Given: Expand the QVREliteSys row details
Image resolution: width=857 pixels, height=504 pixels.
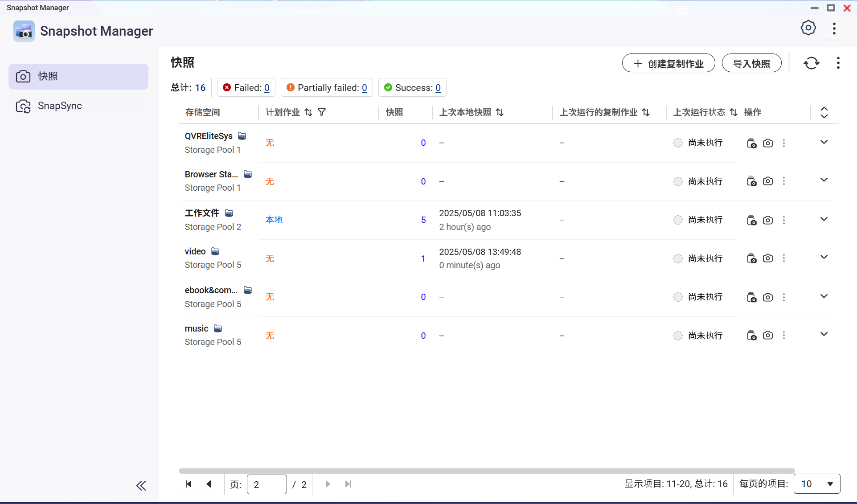Looking at the screenshot, I should coord(824,142).
